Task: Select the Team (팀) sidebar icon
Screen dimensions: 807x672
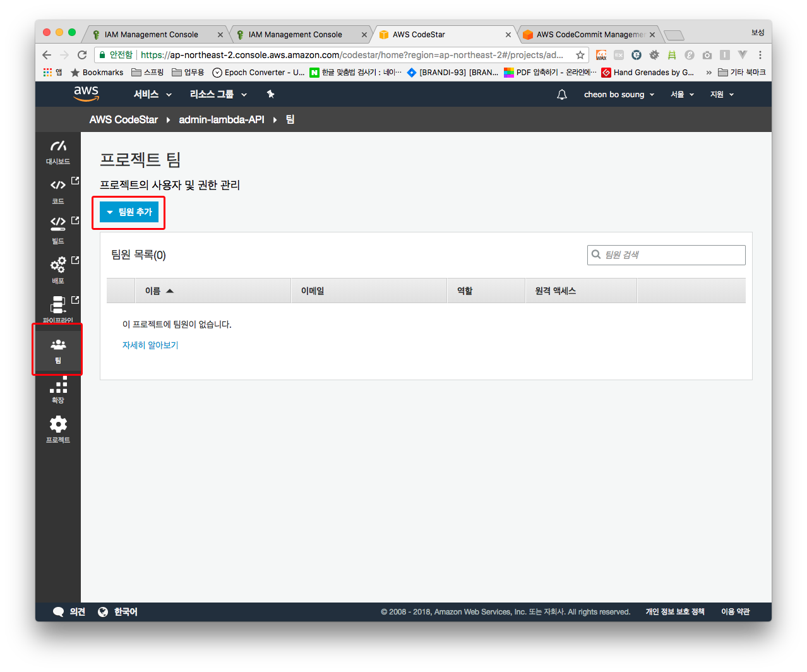Action: [x=58, y=350]
